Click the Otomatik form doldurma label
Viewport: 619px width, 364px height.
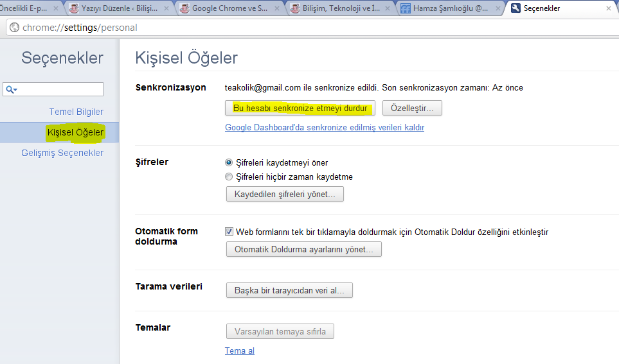click(166, 236)
